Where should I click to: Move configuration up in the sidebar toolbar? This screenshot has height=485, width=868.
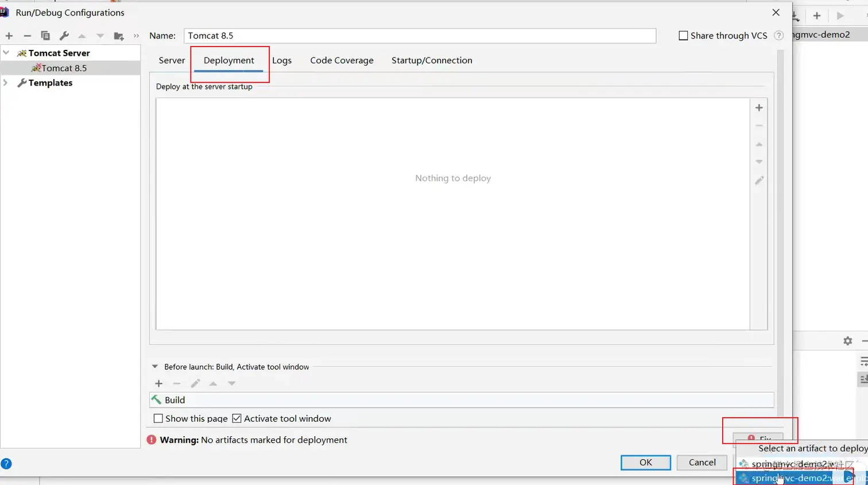point(82,36)
